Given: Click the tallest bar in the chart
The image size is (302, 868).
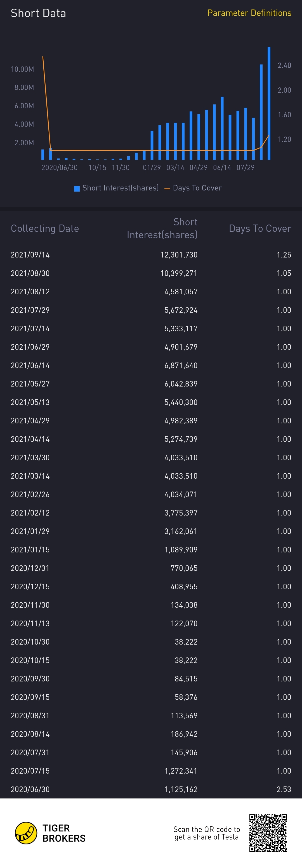Looking at the screenshot, I should click(269, 103).
